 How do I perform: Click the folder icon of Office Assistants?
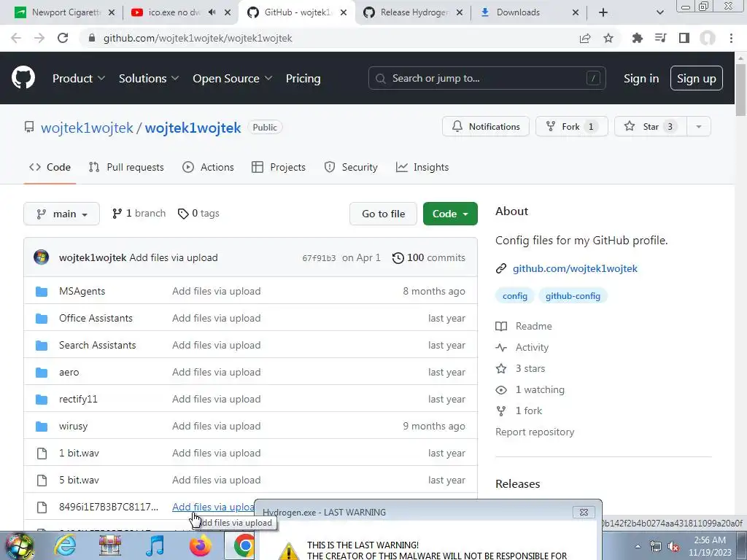pos(42,318)
